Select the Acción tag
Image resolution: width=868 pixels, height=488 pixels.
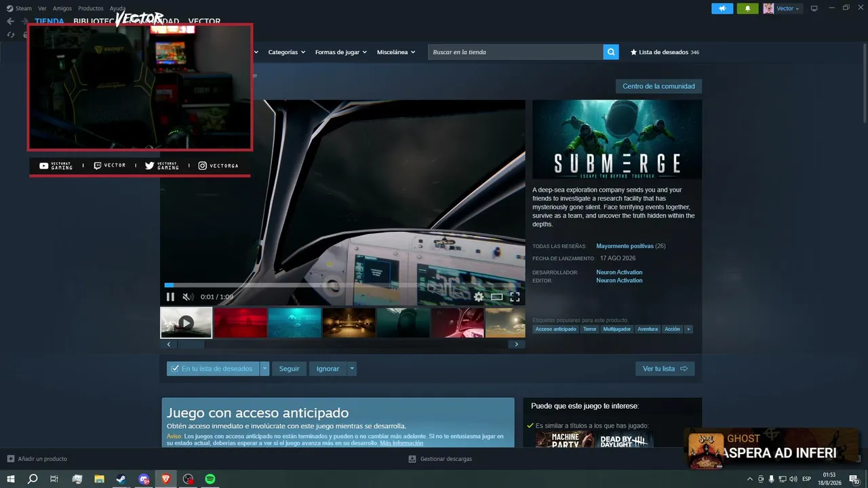(672, 329)
